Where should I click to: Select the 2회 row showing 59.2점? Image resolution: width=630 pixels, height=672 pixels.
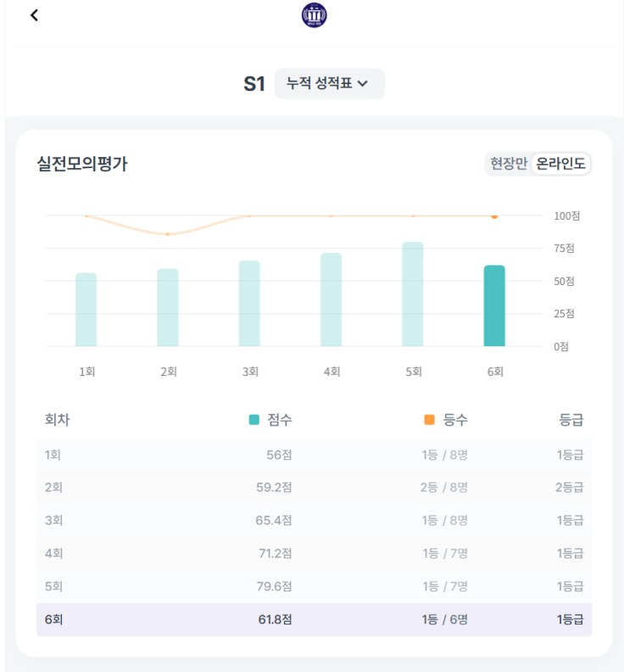pyautogui.click(x=314, y=488)
